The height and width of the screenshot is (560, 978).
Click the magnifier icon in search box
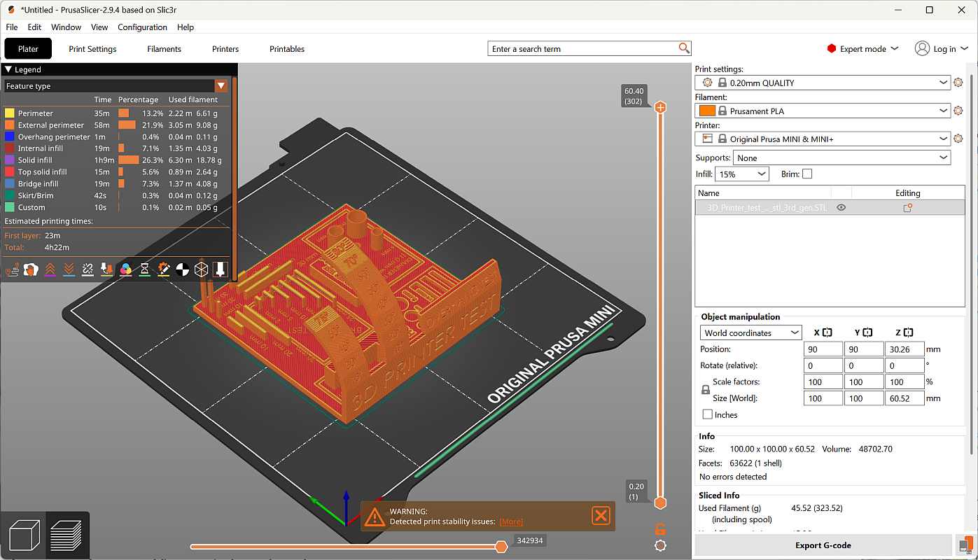684,48
